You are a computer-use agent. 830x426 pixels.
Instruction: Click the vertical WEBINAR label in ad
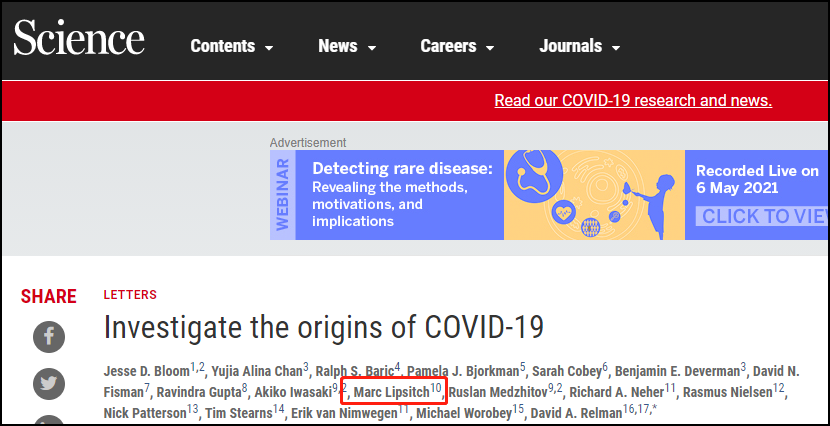coord(283,194)
